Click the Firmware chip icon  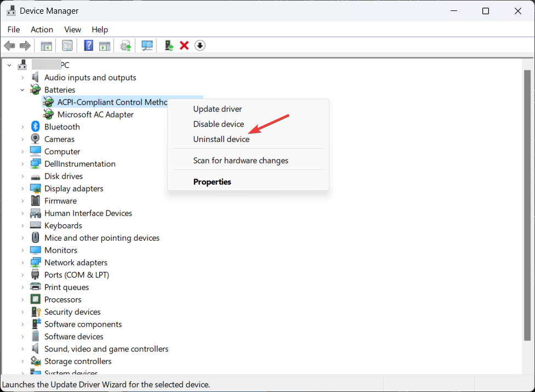(36, 201)
